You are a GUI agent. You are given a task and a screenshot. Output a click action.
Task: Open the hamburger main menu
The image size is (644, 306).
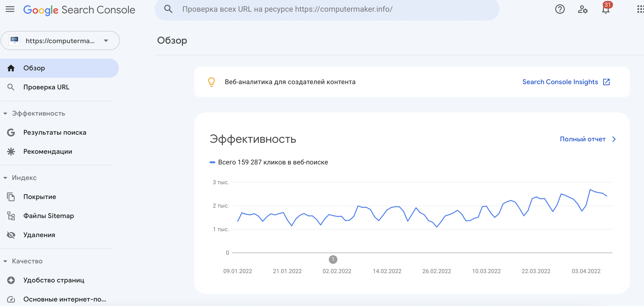[10, 10]
